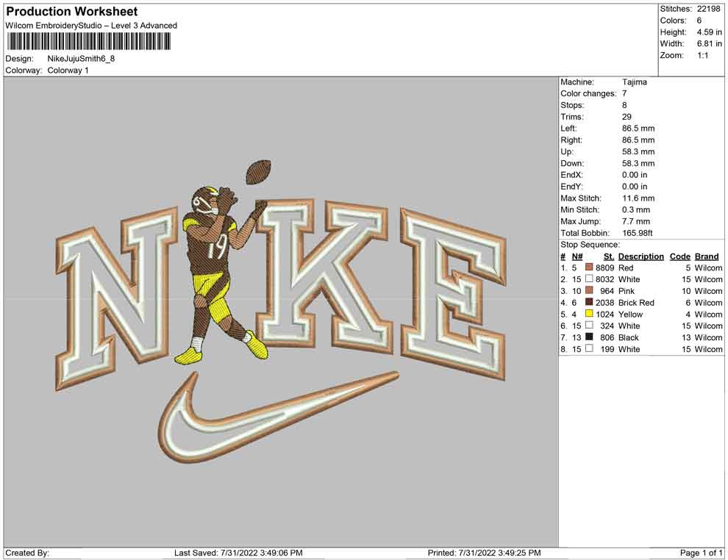The width and height of the screenshot is (728, 560).
Task: Click the Black color swatch in stop 7
Action: 589,337
